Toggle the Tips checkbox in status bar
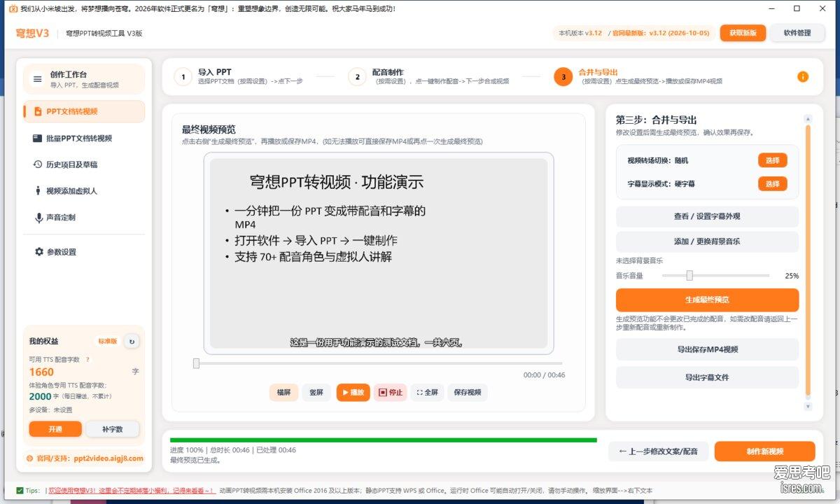The width and height of the screenshot is (840, 504). coord(20,491)
